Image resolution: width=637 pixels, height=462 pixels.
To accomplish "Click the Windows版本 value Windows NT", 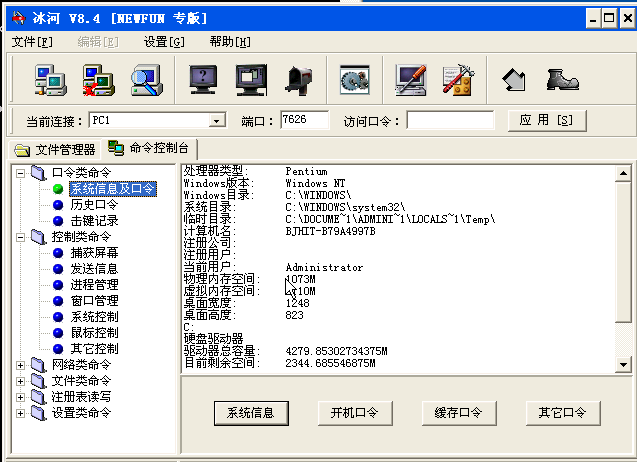I will [x=315, y=184].
